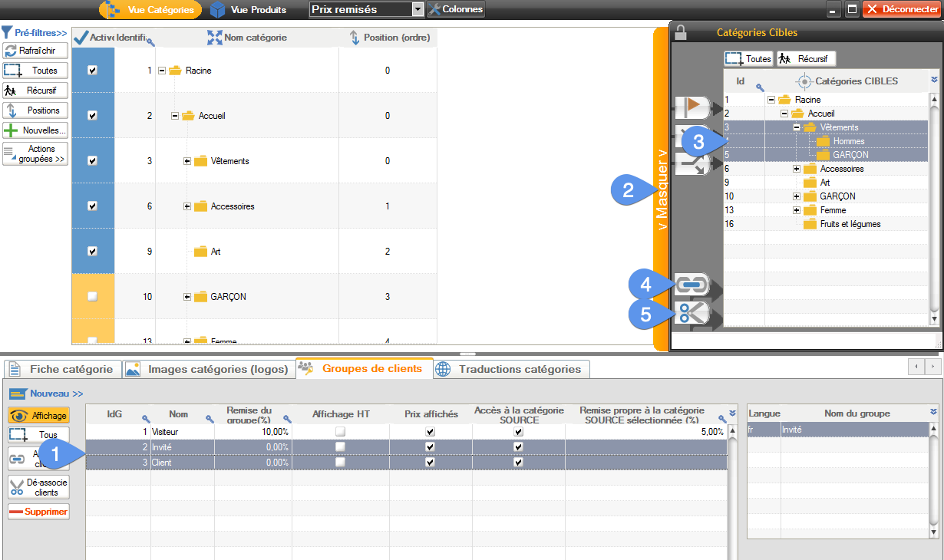This screenshot has height=560, width=944.
Task: Switch to the Fiche catégorie tab
Action: tap(62, 369)
